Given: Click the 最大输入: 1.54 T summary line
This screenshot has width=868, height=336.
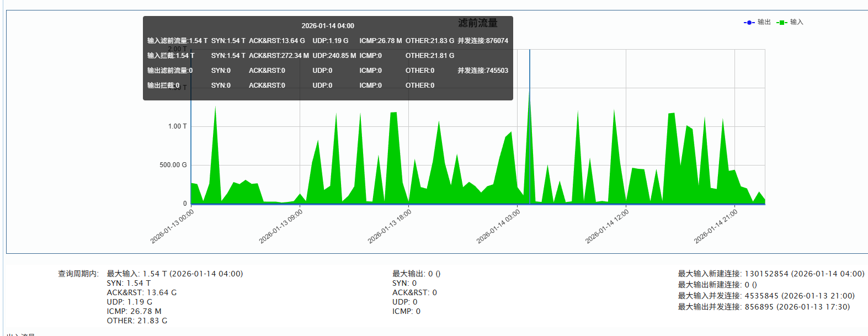Looking at the screenshot, I should (x=174, y=274).
